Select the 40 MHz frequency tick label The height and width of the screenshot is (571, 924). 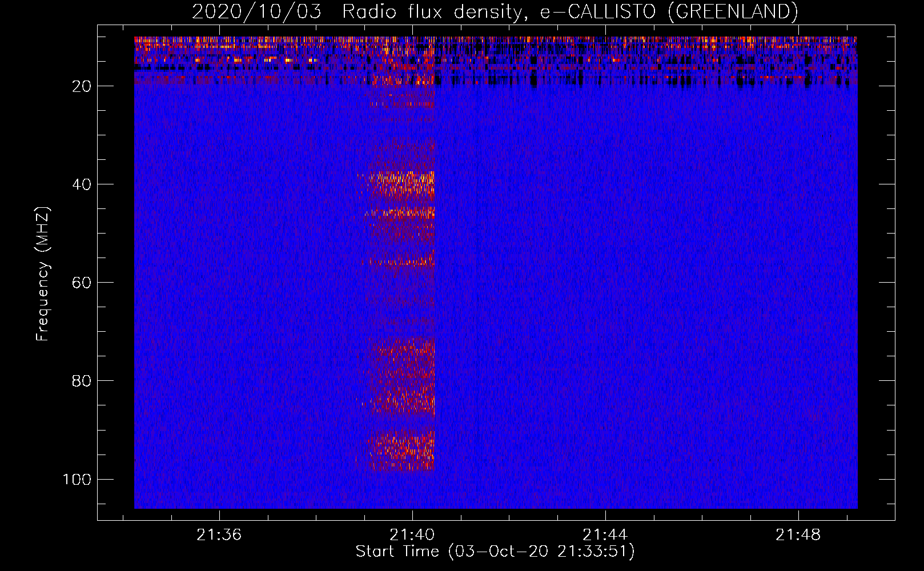pyautogui.click(x=82, y=184)
